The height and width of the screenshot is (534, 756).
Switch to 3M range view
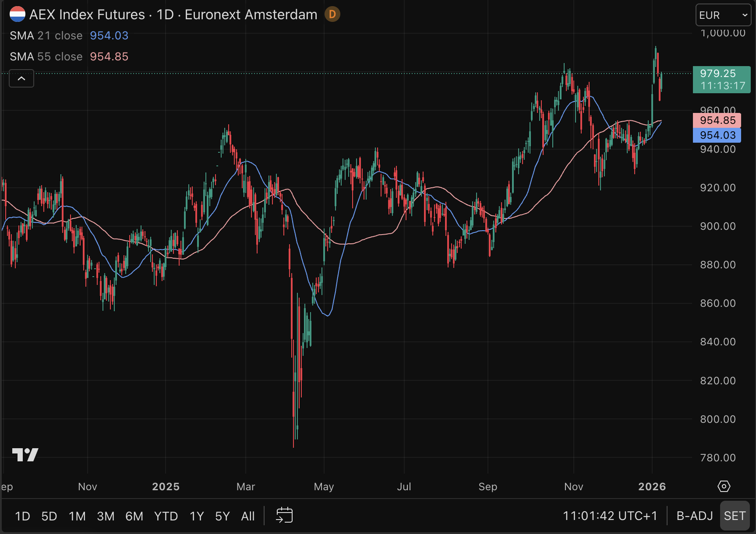pyautogui.click(x=106, y=516)
